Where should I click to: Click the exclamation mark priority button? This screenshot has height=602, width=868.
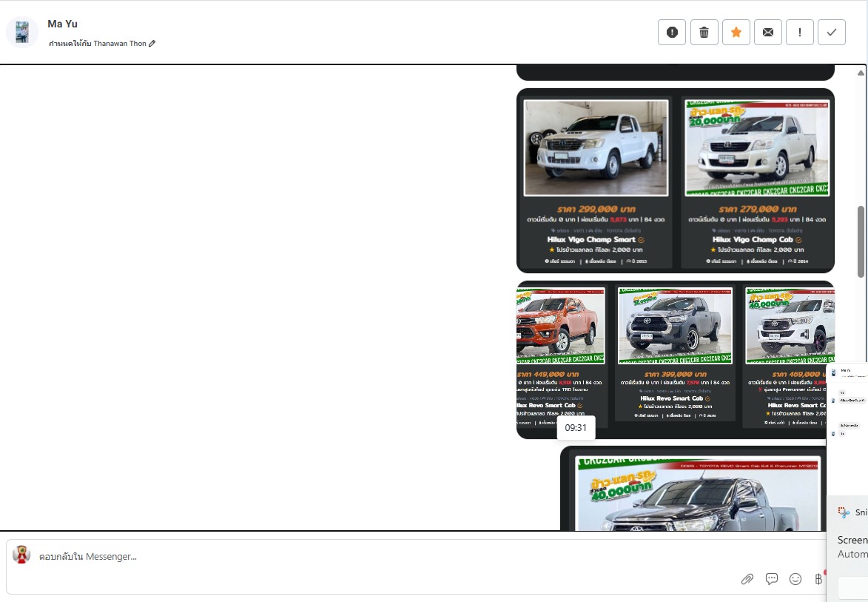(800, 32)
